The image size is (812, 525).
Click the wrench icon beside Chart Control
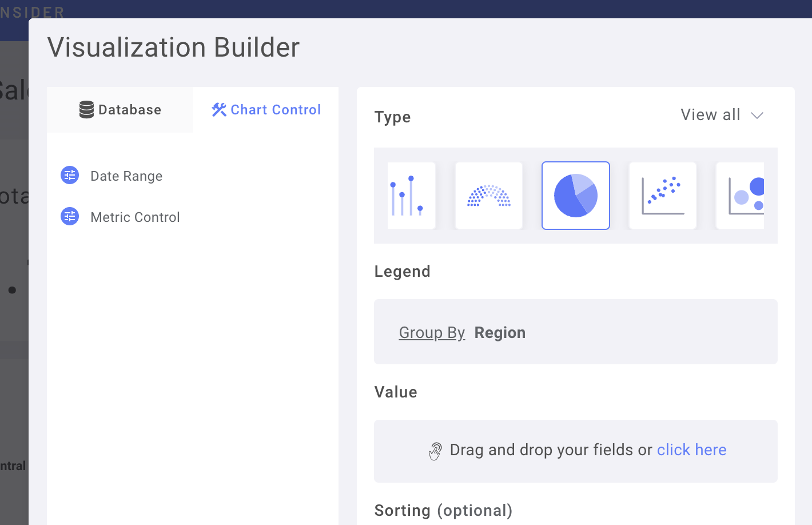[x=218, y=109]
